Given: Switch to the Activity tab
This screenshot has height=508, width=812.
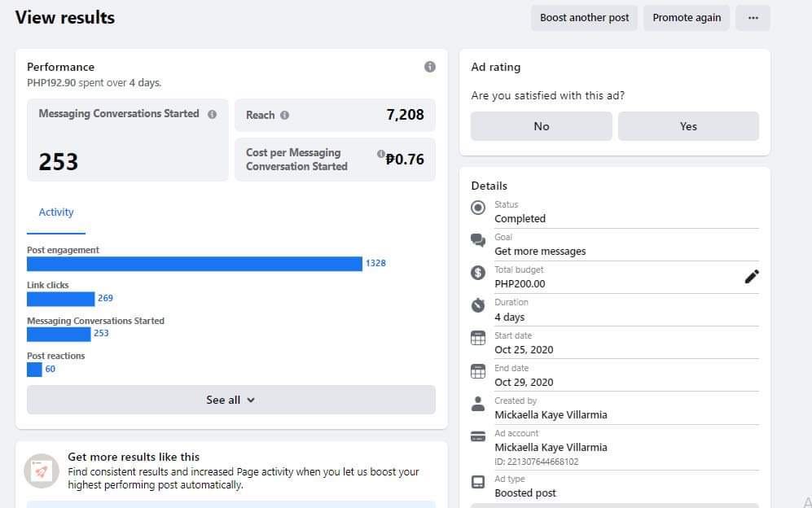Looking at the screenshot, I should point(56,212).
